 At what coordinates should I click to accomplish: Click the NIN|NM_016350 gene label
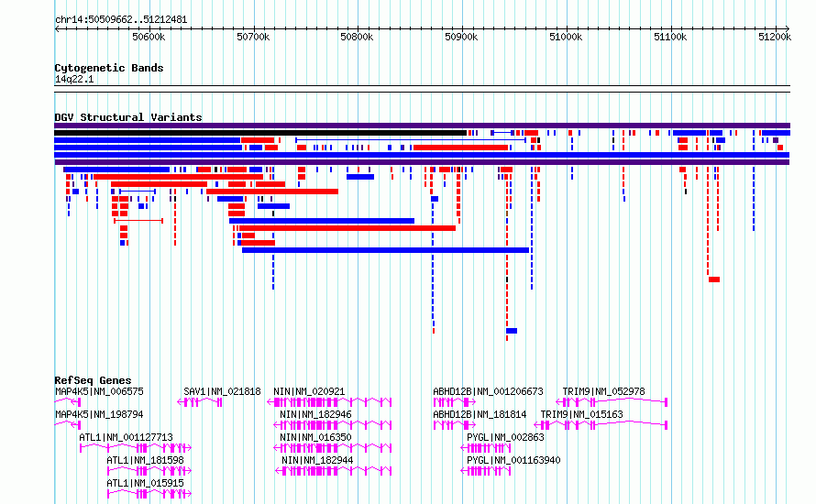pos(316,437)
